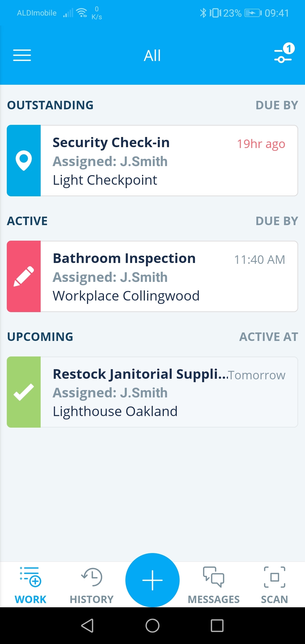This screenshot has width=305, height=644.
Task: Tap the blue plus add button
Action: click(x=152, y=580)
